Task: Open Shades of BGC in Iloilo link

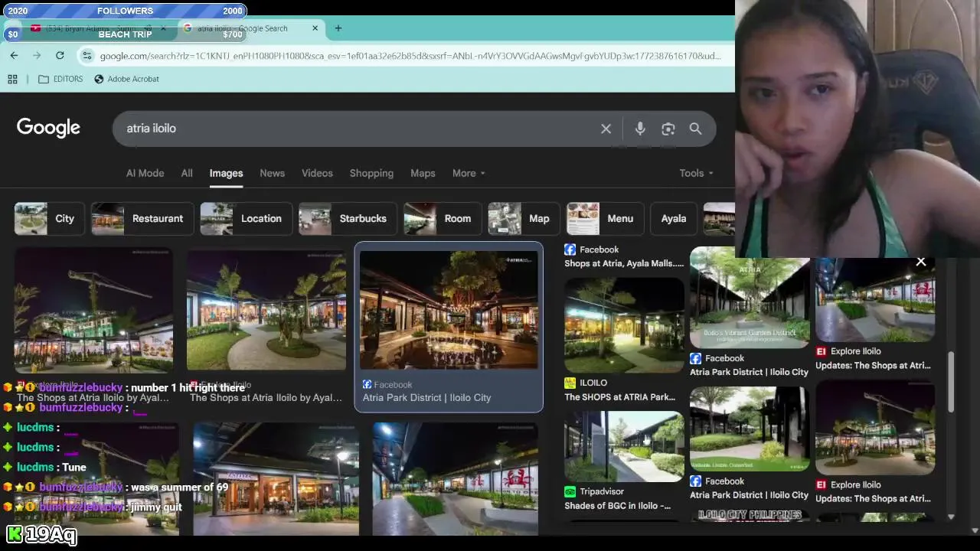Action: click(617, 506)
